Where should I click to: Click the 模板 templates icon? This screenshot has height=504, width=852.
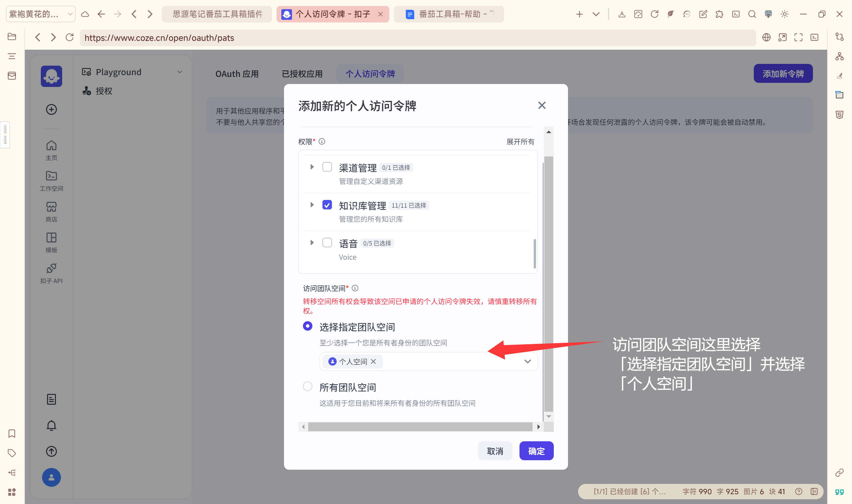[x=51, y=238]
